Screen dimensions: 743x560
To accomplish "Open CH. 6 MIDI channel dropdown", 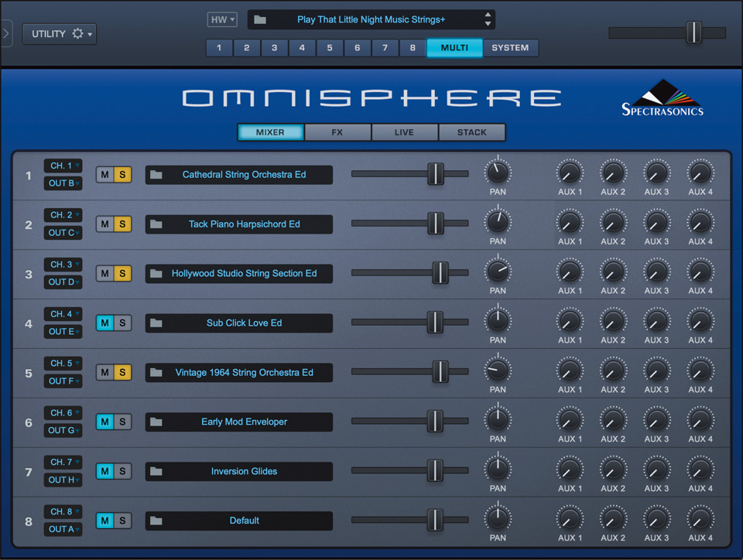I will click(x=63, y=413).
